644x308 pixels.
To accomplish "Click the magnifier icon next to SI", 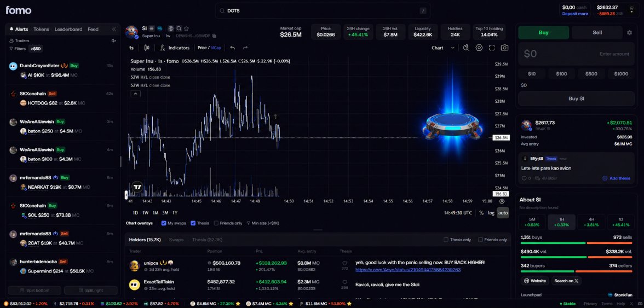I will pos(179,28).
